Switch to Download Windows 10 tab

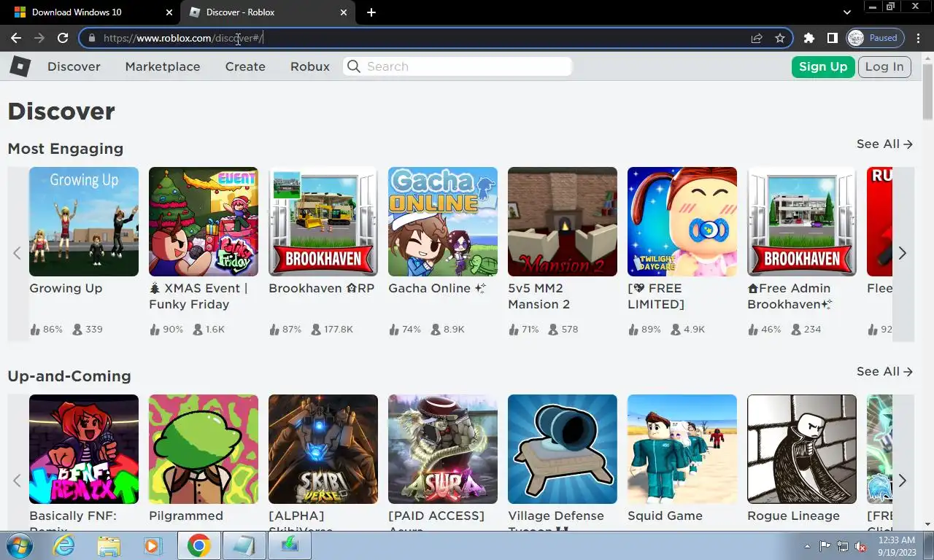(90, 12)
